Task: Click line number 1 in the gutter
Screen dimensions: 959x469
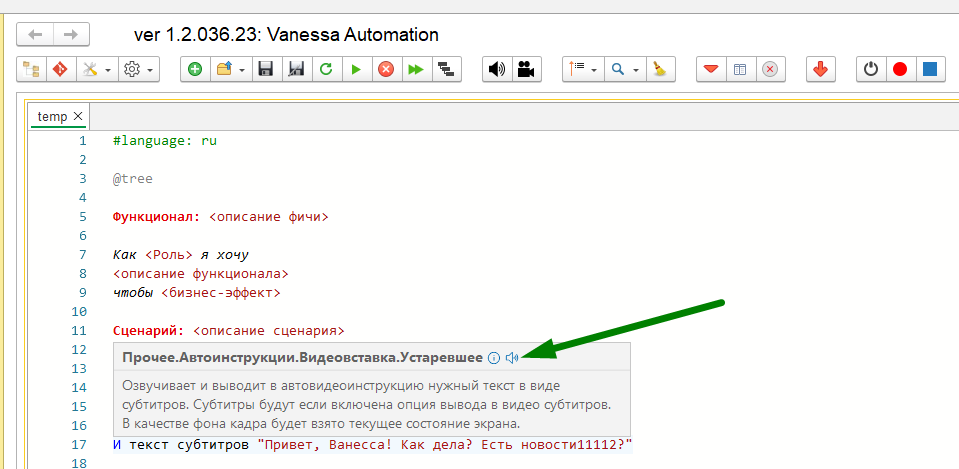Action: tap(83, 141)
